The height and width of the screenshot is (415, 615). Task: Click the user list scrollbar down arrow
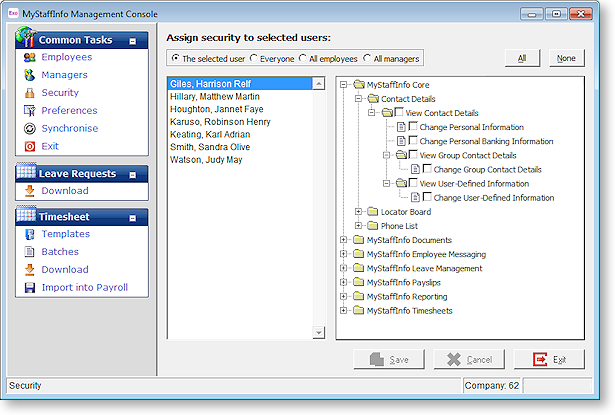tap(320, 332)
